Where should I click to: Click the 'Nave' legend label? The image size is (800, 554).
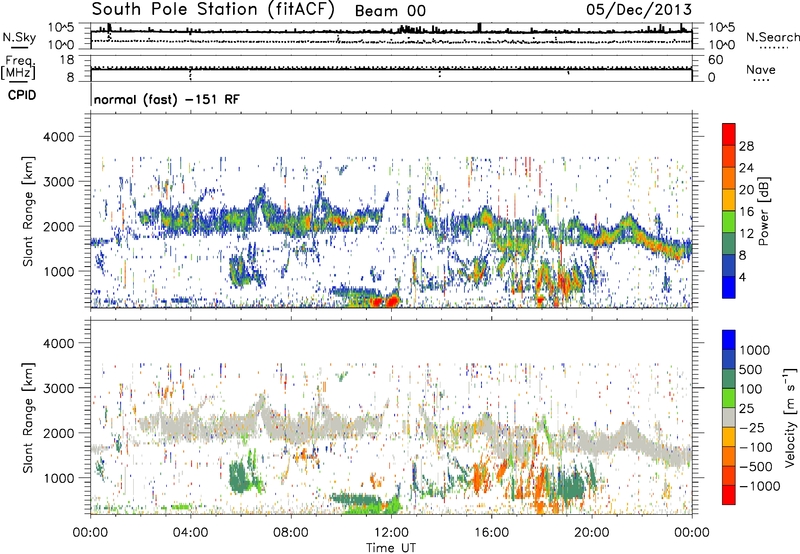click(761, 69)
